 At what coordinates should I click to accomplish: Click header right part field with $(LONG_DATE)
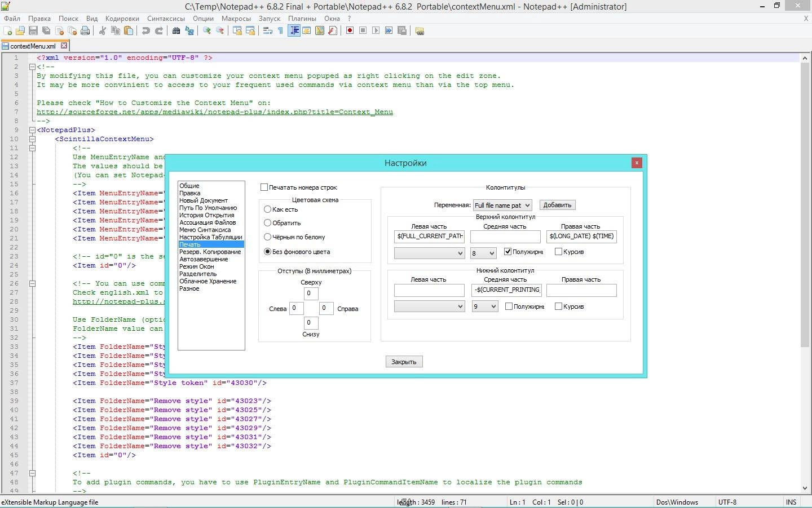(x=581, y=237)
